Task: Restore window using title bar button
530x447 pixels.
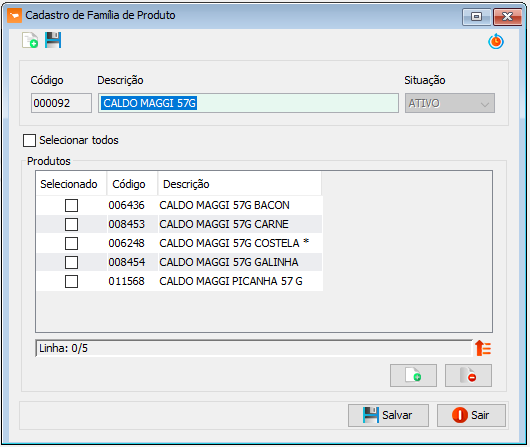Action: [477, 17]
